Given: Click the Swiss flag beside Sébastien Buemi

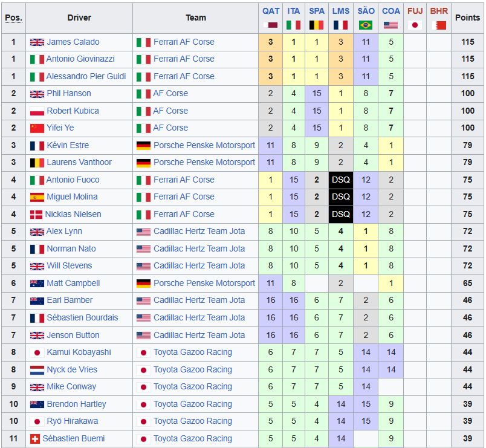Looking at the screenshot, I should coord(34,439).
